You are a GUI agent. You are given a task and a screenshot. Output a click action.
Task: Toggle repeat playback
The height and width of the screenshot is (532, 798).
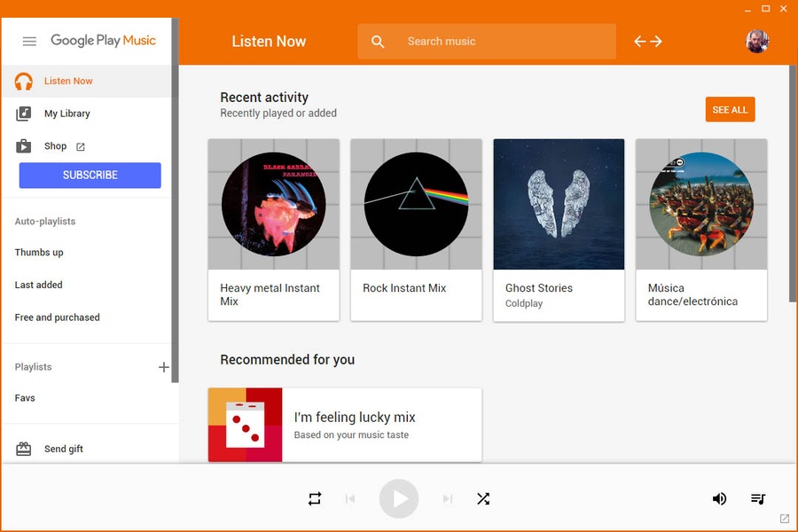(315, 498)
